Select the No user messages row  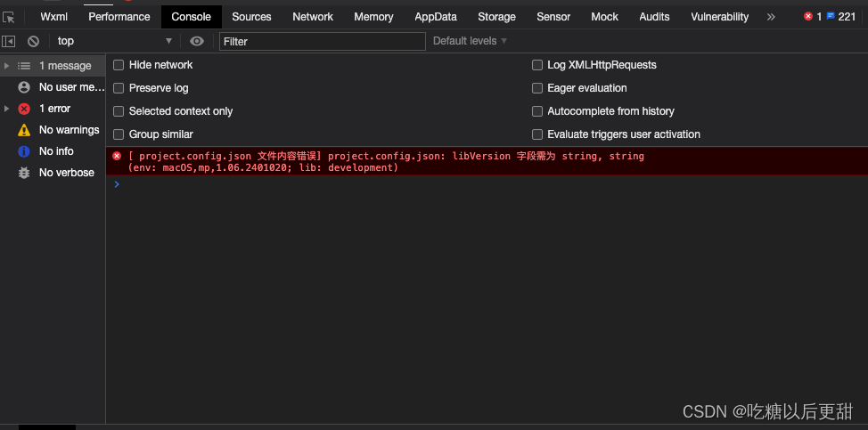[53, 87]
